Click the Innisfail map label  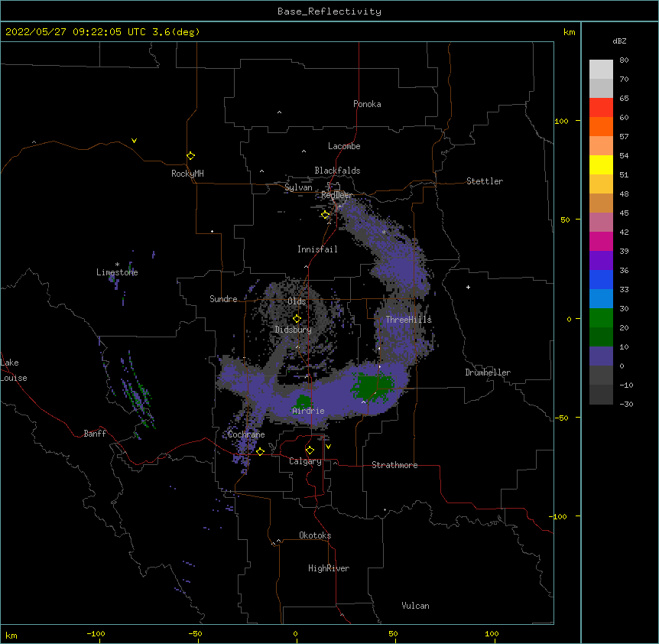coord(317,249)
